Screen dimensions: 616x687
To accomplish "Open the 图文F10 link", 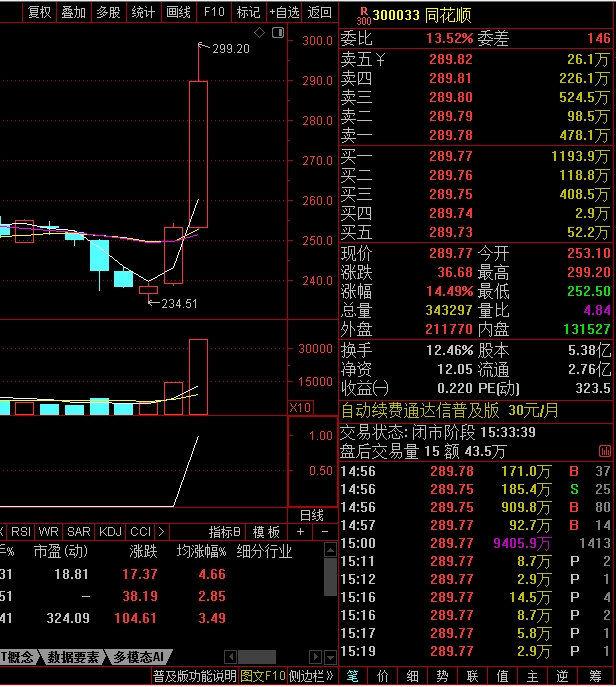I will coord(263,676).
